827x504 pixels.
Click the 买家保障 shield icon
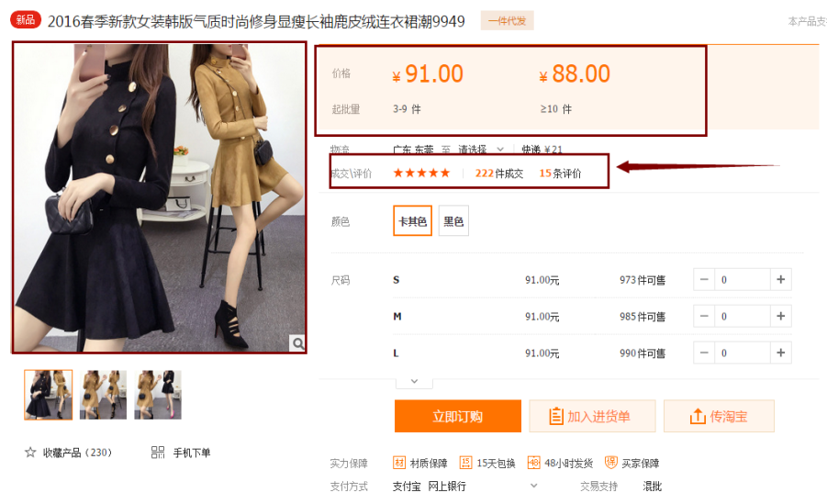[x=611, y=463]
